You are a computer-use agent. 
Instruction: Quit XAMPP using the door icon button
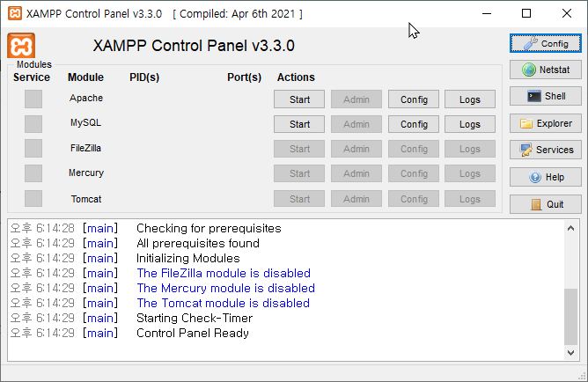click(x=545, y=204)
